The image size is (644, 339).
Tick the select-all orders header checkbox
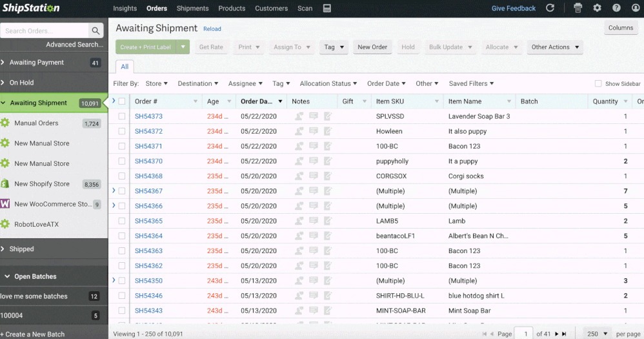[x=122, y=101]
